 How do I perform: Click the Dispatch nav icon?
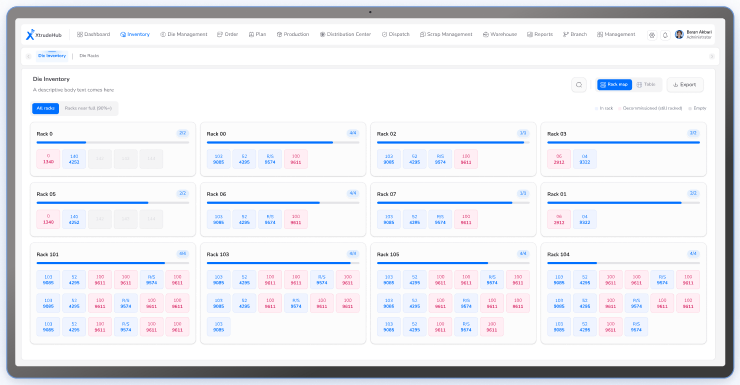click(x=384, y=34)
